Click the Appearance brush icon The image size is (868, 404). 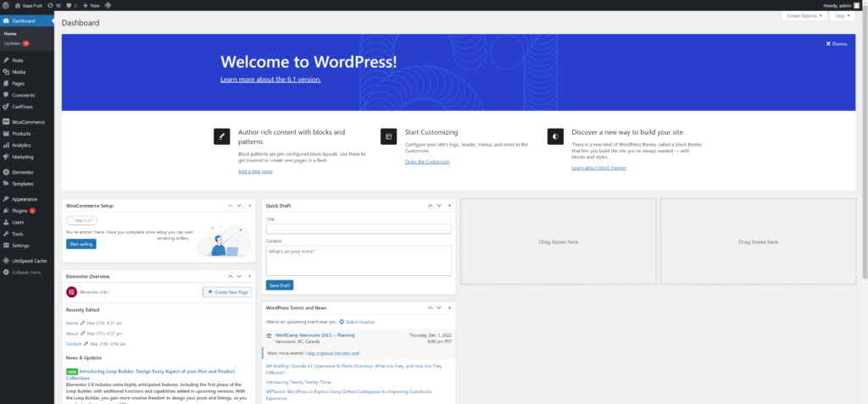tap(6, 199)
